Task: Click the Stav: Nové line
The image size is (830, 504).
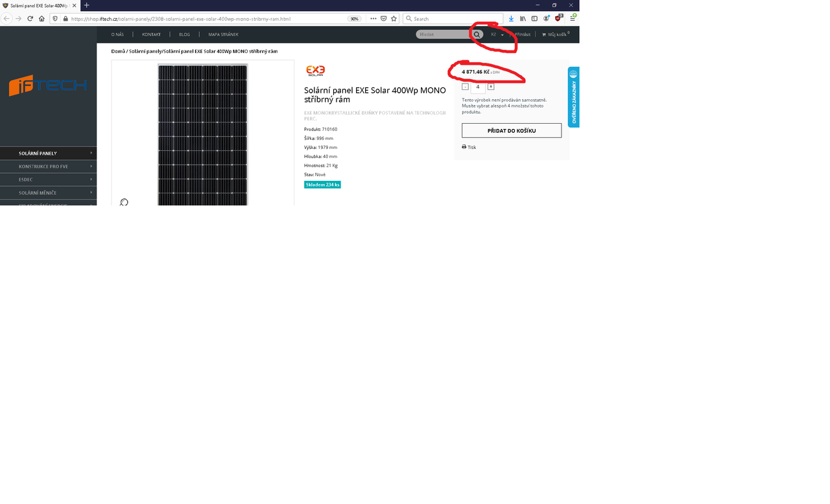Action: [314, 175]
